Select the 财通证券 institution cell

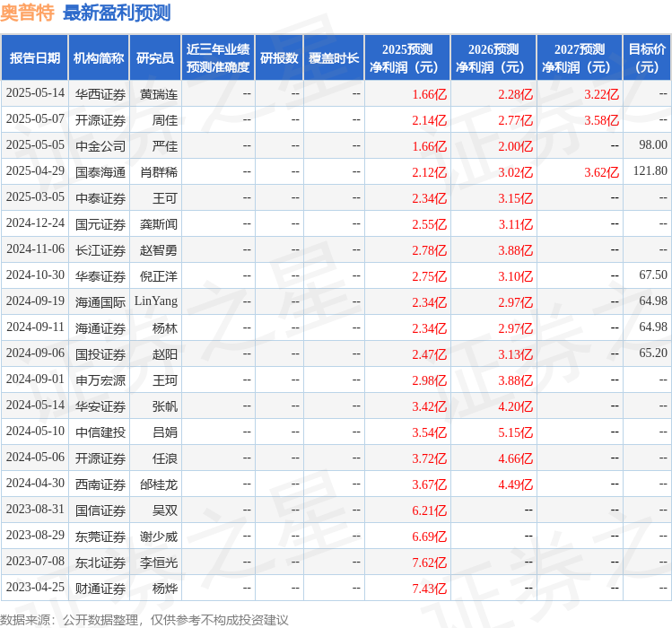tap(100, 589)
